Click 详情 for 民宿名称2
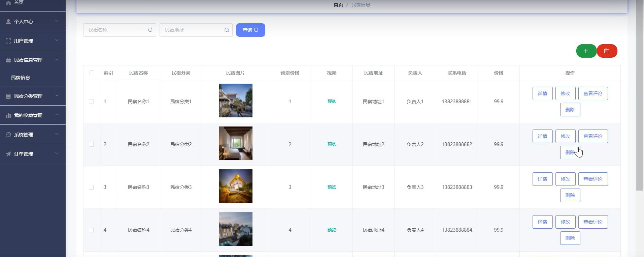 click(x=542, y=136)
